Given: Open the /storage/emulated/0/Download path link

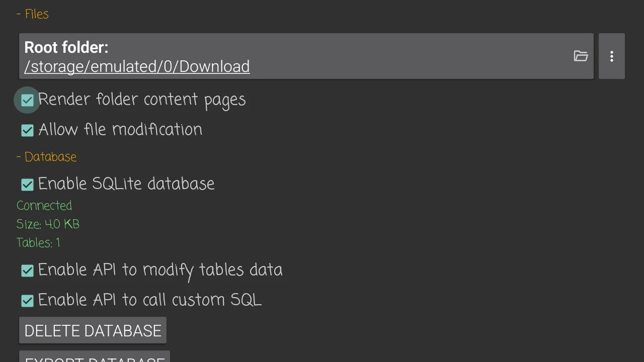Looking at the screenshot, I should [137, 66].
